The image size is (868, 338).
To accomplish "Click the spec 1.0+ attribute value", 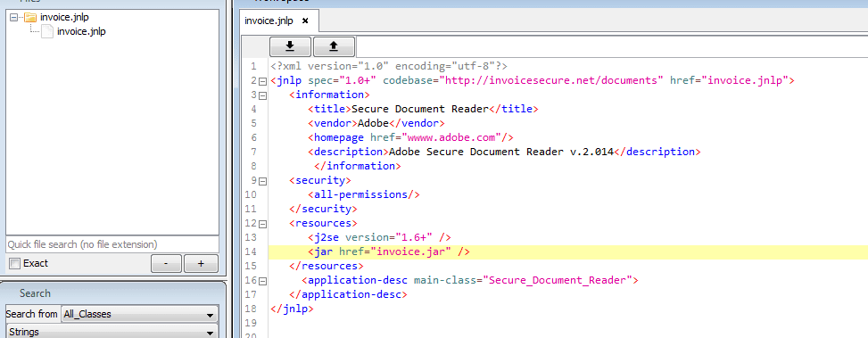I will 358,81.
